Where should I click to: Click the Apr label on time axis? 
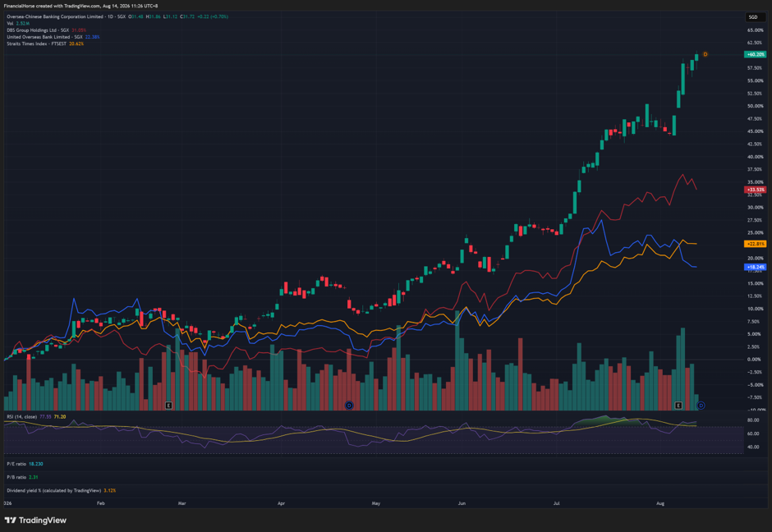point(281,503)
